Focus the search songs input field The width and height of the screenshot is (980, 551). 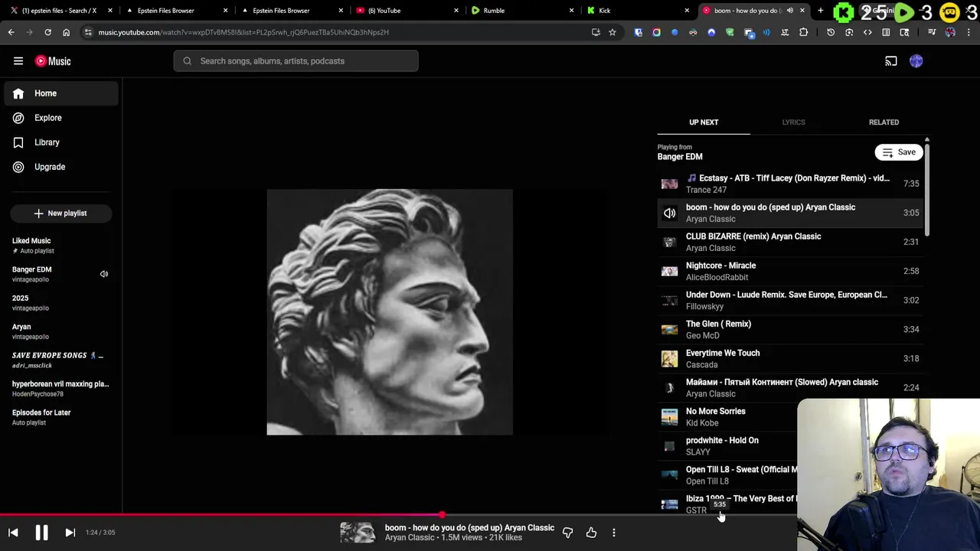point(296,61)
